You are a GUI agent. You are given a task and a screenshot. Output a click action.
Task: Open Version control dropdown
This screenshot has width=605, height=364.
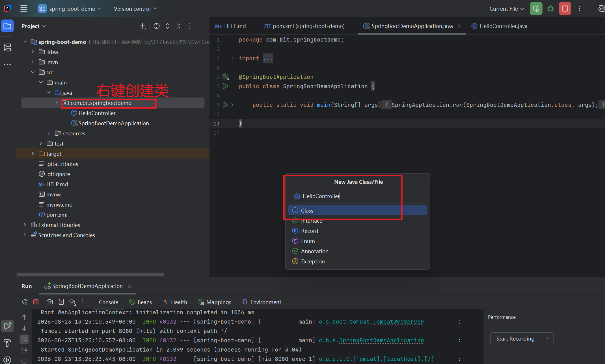(x=135, y=9)
